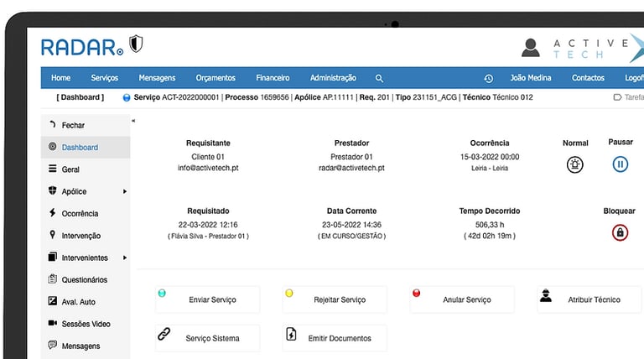The width and height of the screenshot is (644, 359).
Task: Open Intervenção in the sidebar
Action: point(86,236)
